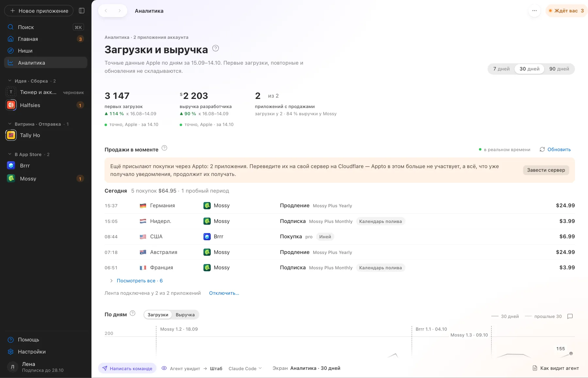Screen dimensions: 588x378
Task: Click the Календарь полива tag in the 15:05 row
Action: 381,221
